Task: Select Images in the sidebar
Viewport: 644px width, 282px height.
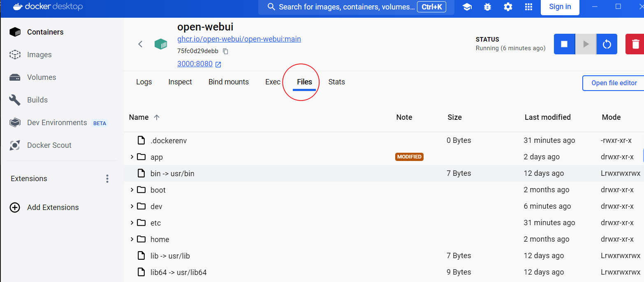Action: [x=39, y=55]
